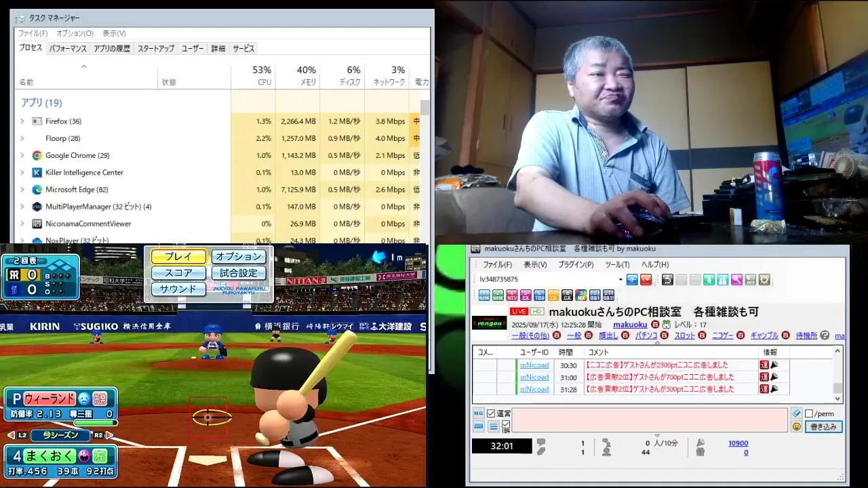This screenshot has width=868, height=488.
Task: Click the プレイ button in game menu
Action: (178, 257)
